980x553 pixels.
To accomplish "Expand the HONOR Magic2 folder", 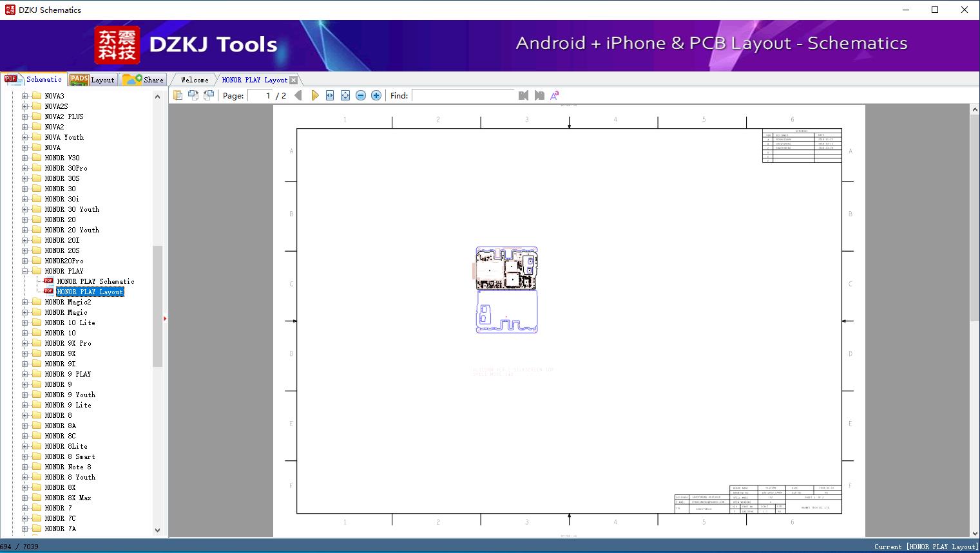I will pos(25,302).
